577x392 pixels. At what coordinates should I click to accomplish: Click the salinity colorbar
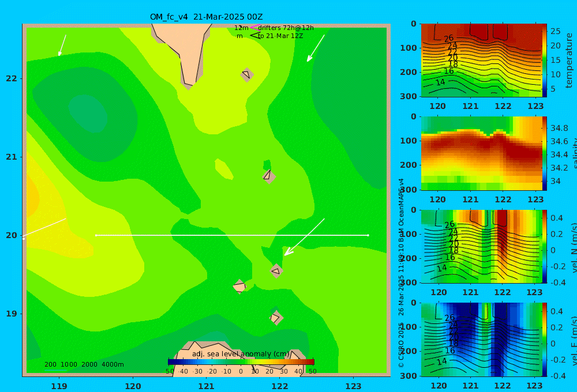(x=545, y=153)
